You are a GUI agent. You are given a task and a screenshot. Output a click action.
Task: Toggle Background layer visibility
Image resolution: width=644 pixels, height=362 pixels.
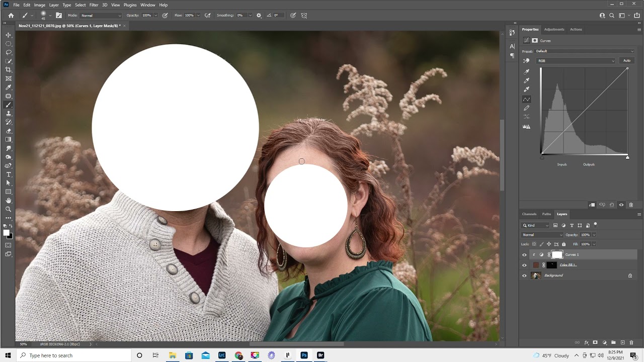pos(524,276)
